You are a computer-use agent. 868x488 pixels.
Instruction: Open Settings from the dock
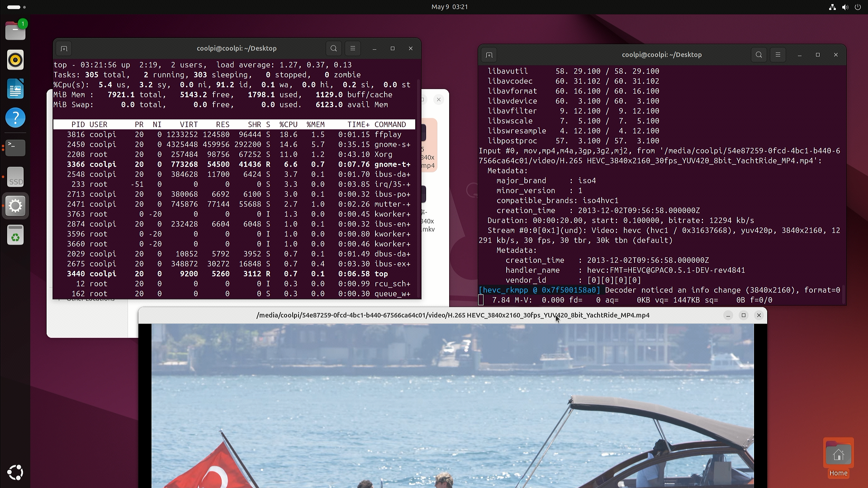[x=15, y=206]
